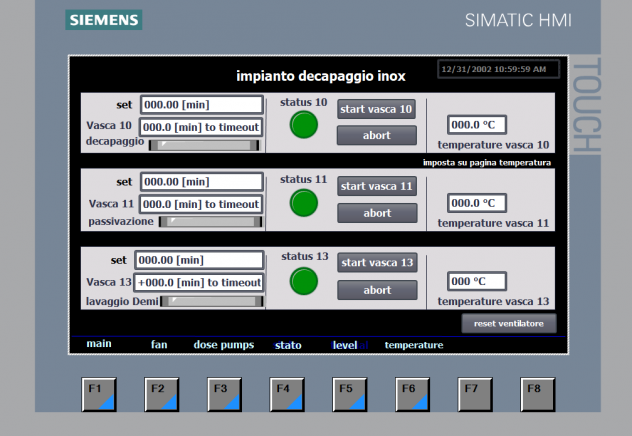Click the temperature vasca 11 label

click(x=493, y=223)
